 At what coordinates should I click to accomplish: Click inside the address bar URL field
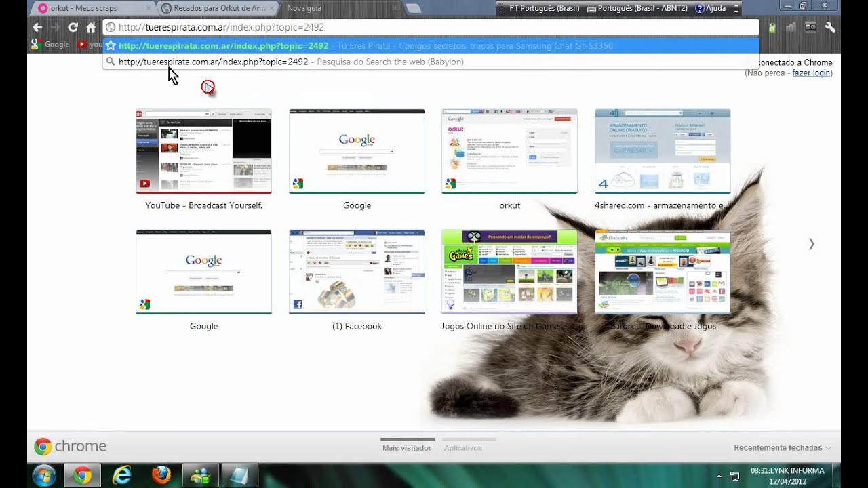coord(431,28)
